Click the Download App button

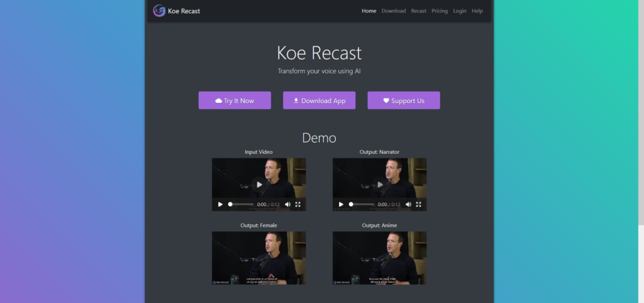tap(319, 101)
